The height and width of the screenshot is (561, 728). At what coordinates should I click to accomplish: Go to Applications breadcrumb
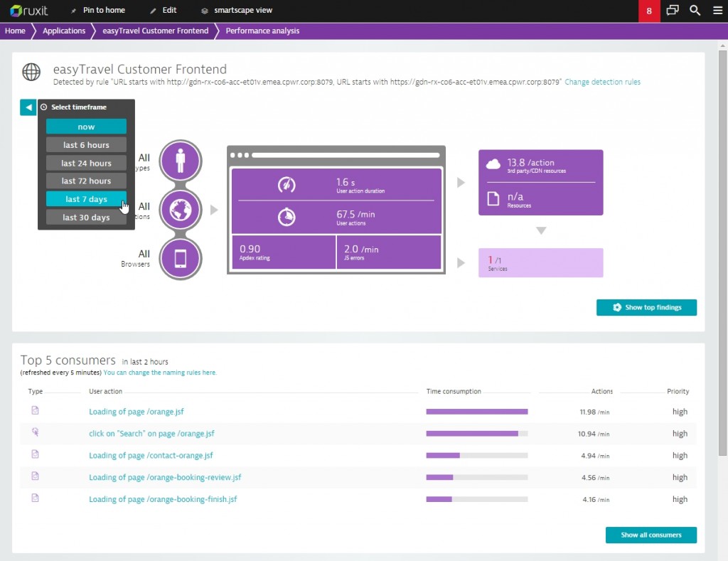64,31
